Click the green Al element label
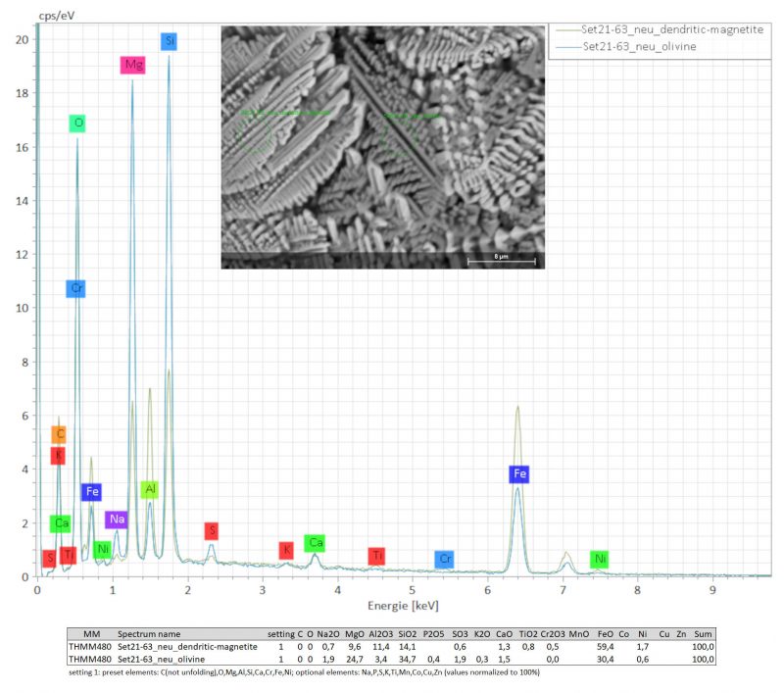The image size is (784, 693). (149, 489)
